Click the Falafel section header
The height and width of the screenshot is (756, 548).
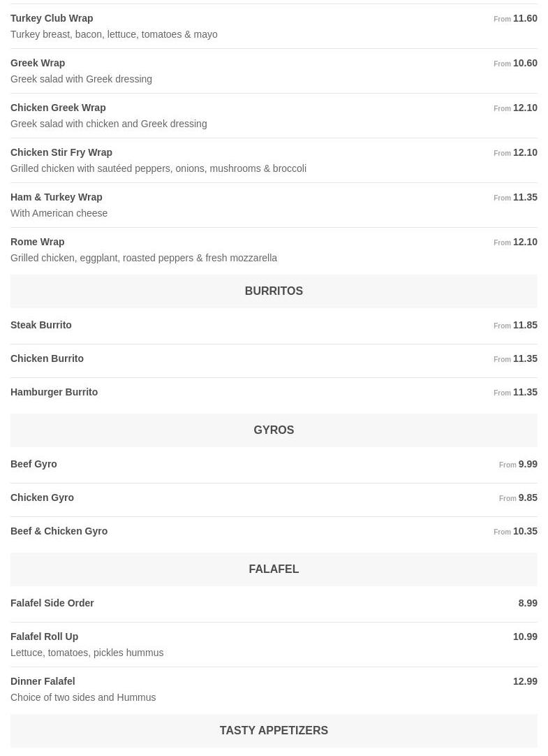pos(274,569)
